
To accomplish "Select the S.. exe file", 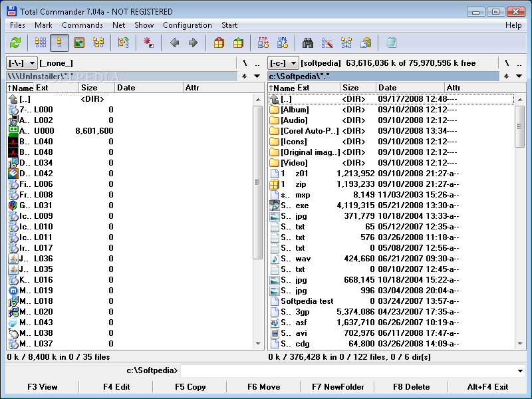I will [390, 205].
